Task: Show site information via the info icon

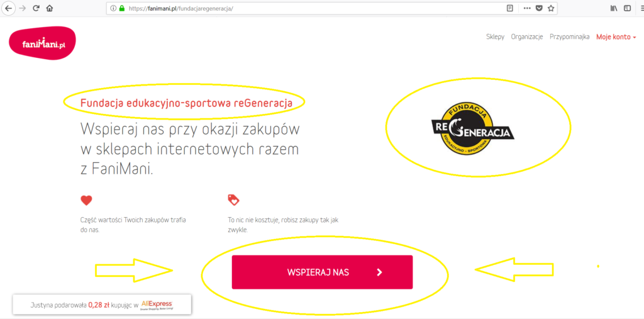Action: click(113, 8)
